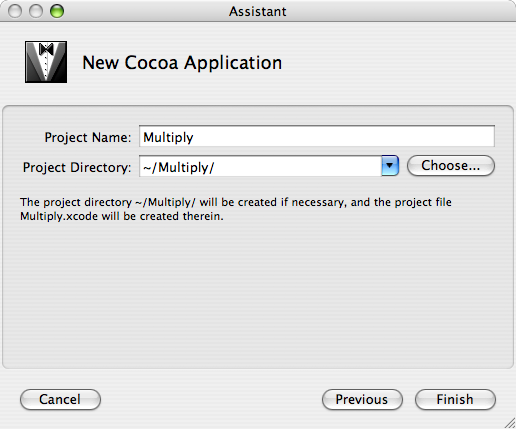This screenshot has width=516, height=429.
Task: Click the Assistant window title
Action: pos(258,12)
